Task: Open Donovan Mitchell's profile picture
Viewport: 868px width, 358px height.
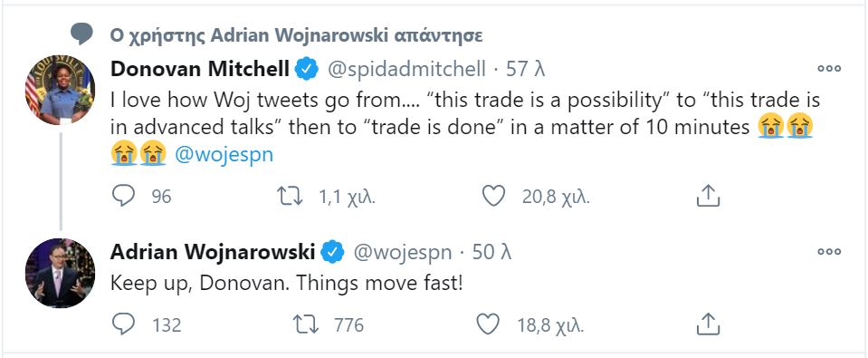Action: click(60, 90)
